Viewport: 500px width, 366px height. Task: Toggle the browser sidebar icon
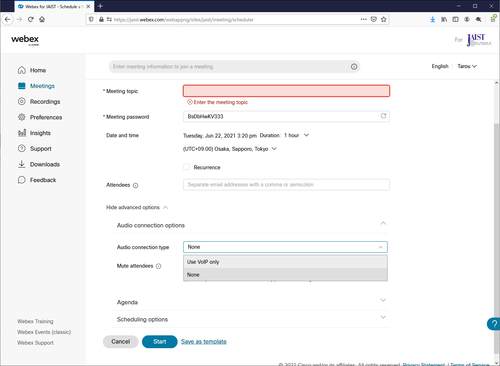(x=455, y=19)
